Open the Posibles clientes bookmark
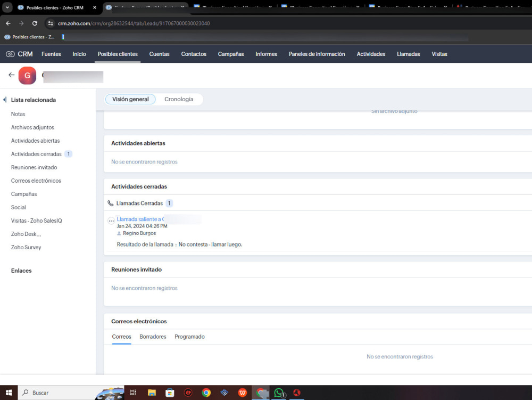532x400 pixels. pos(29,37)
